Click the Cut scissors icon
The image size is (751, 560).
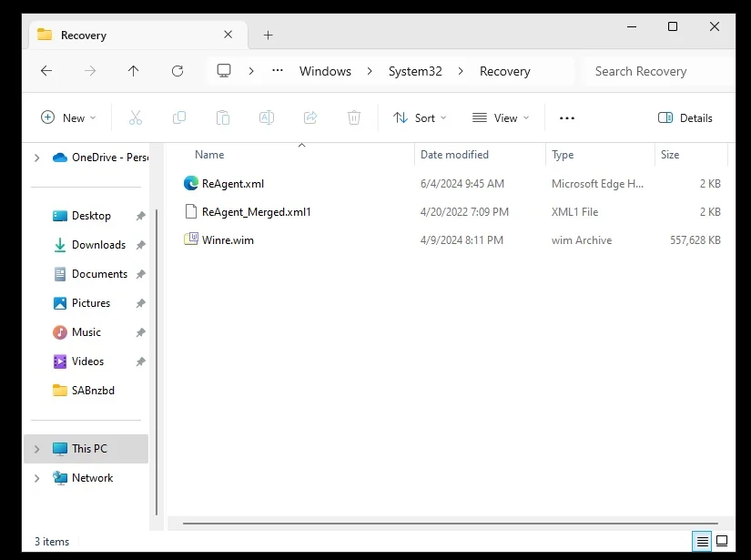(136, 117)
